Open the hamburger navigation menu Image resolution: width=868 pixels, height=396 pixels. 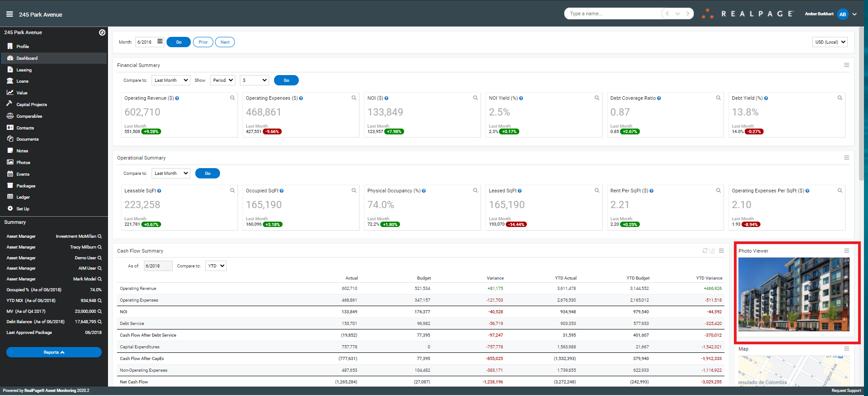[9, 14]
